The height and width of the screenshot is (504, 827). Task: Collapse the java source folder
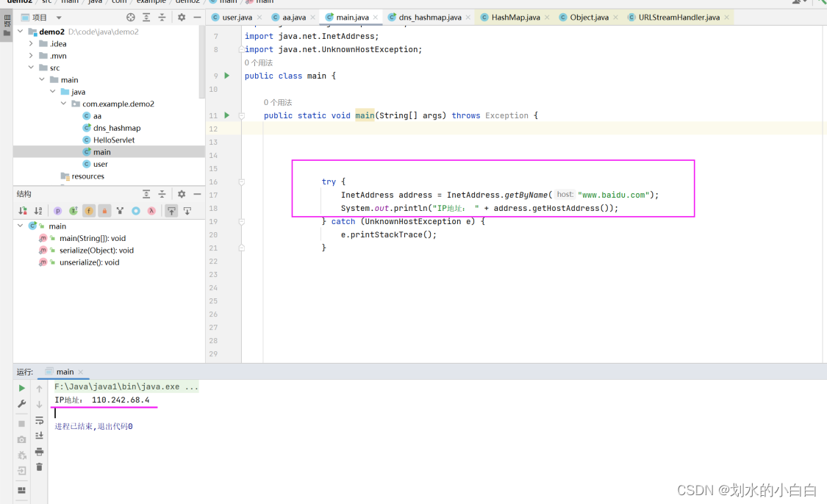(x=53, y=92)
